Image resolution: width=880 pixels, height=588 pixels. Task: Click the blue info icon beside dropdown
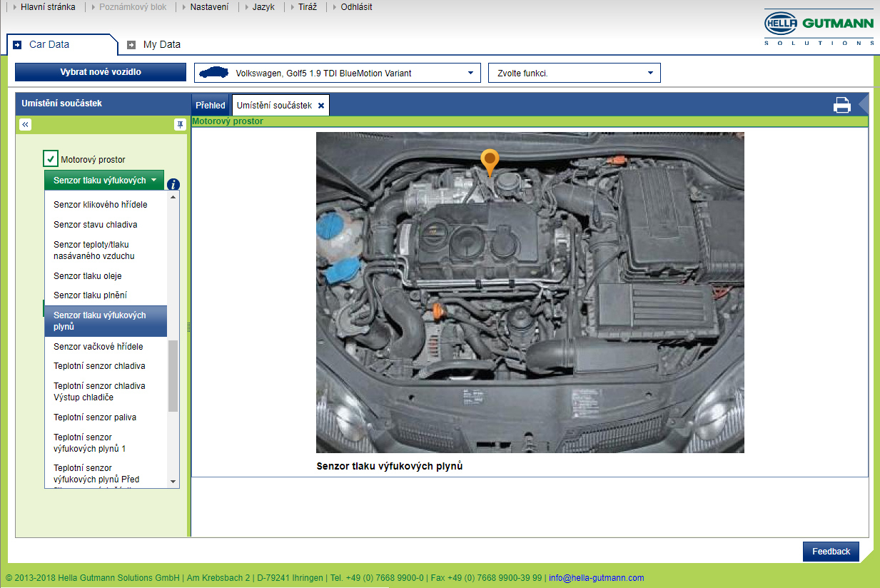[173, 185]
